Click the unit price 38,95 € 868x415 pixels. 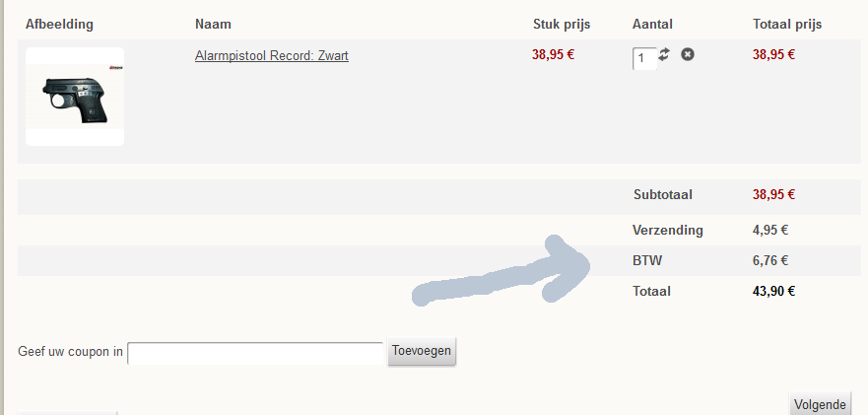pyautogui.click(x=553, y=54)
